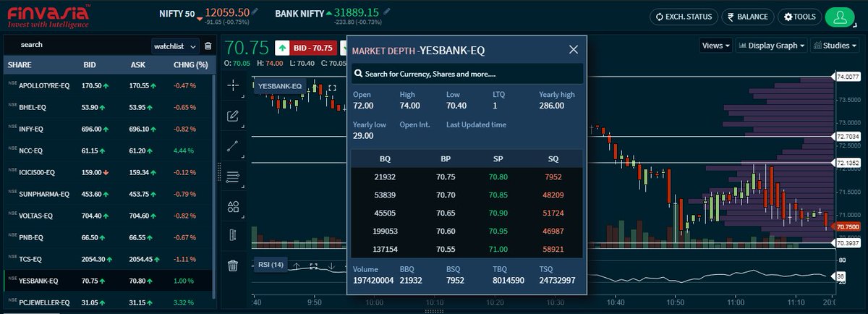Click the red BID - 70.75 button
The image size is (868, 314).
[313, 48]
